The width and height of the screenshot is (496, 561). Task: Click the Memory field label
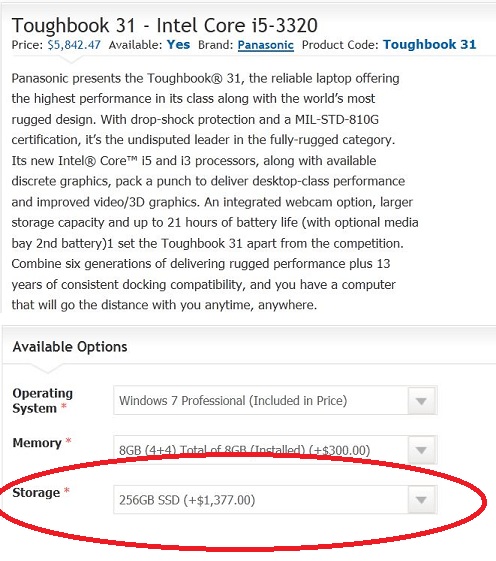[37, 443]
